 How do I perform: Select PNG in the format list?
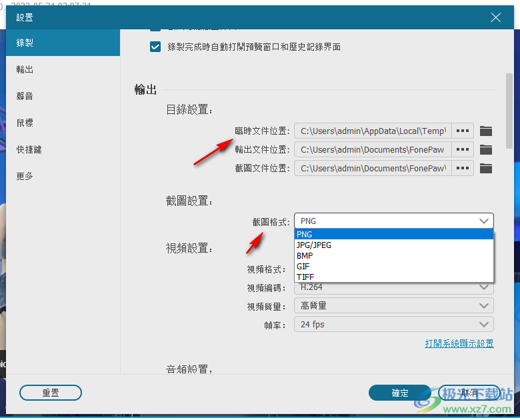pyautogui.click(x=394, y=234)
